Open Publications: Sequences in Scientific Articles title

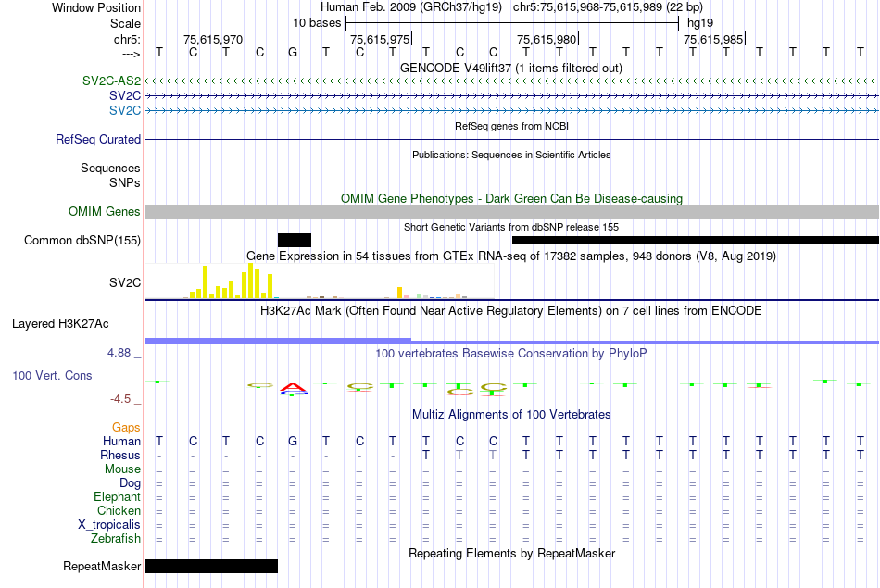tap(511, 155)
